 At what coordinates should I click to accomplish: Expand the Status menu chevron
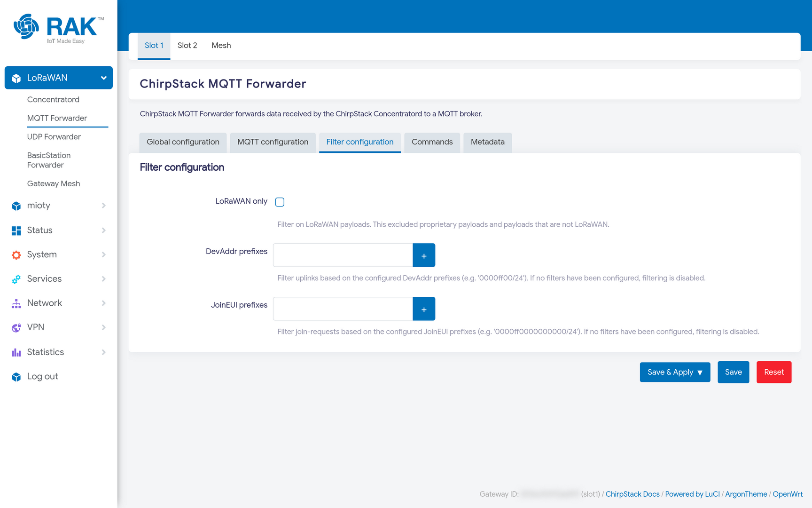click(x=104, y=230)
